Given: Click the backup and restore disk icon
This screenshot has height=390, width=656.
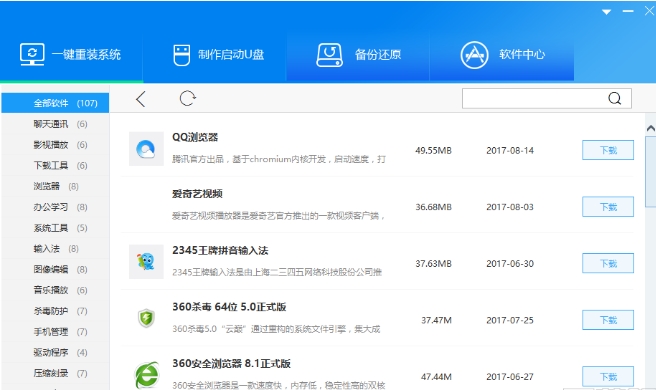Looking at the screenshot, I should coord(330,55).
